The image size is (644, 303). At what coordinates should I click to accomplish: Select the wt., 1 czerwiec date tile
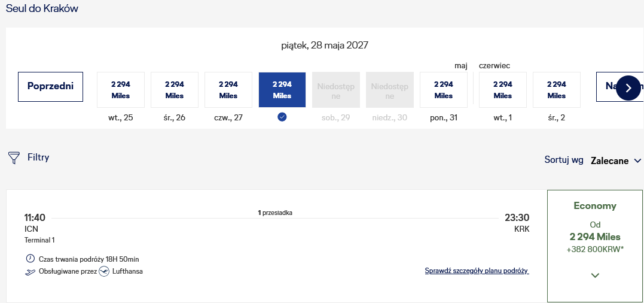(503, 90)
